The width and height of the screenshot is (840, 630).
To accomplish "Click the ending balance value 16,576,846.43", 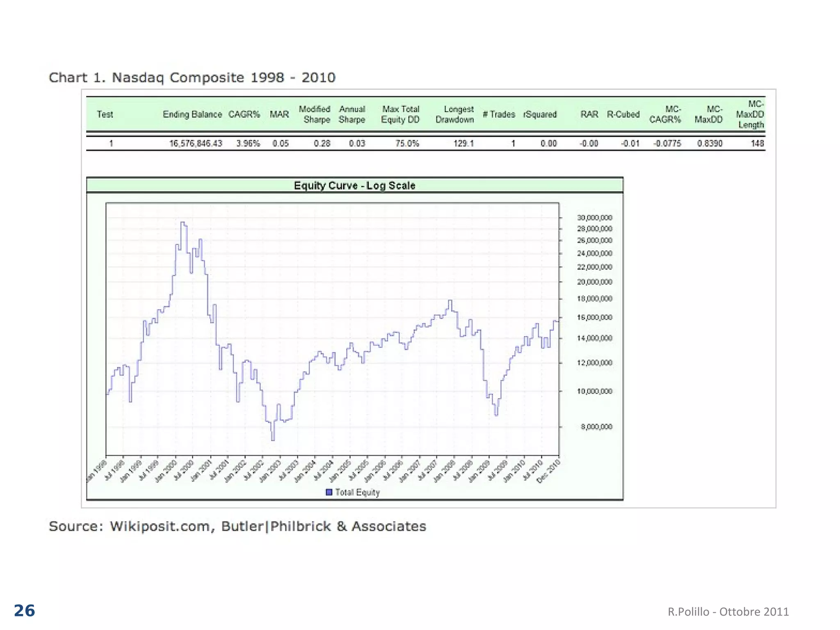I will coord(196,144).
